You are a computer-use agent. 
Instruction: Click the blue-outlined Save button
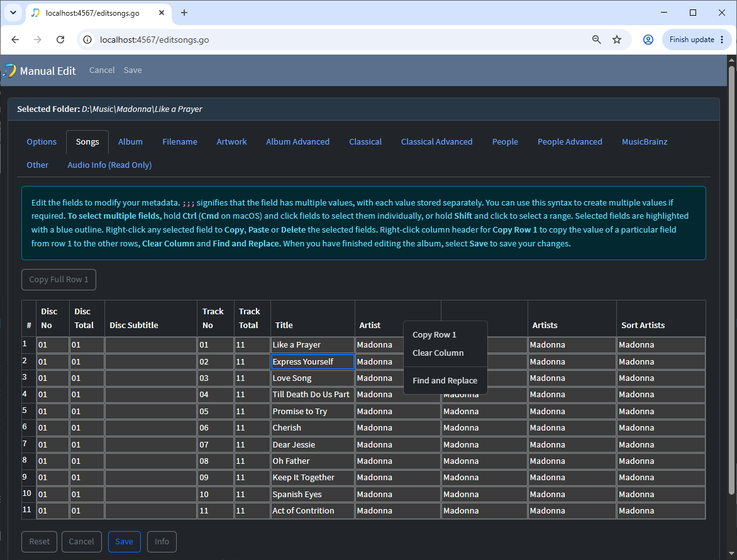(x=124, y=542)
